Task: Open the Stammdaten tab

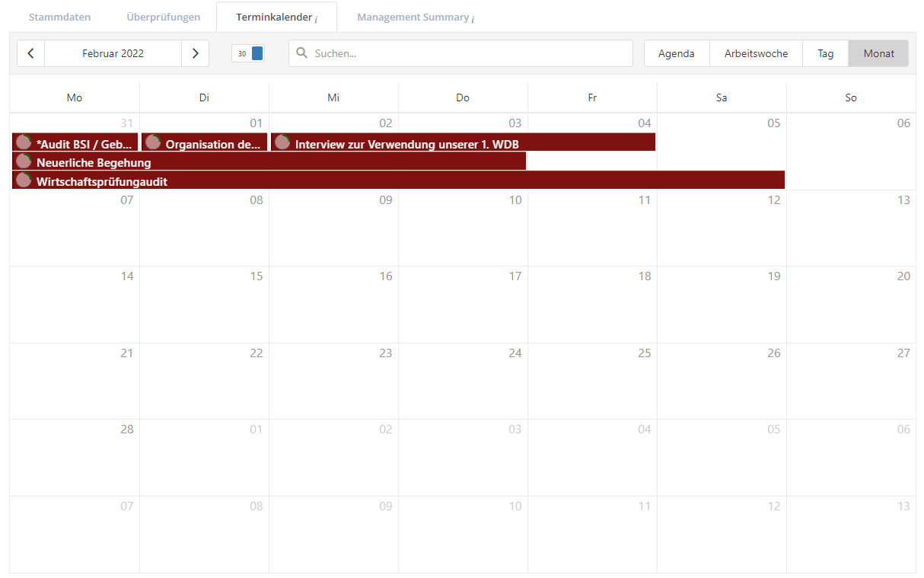Action: pos(59,17)
